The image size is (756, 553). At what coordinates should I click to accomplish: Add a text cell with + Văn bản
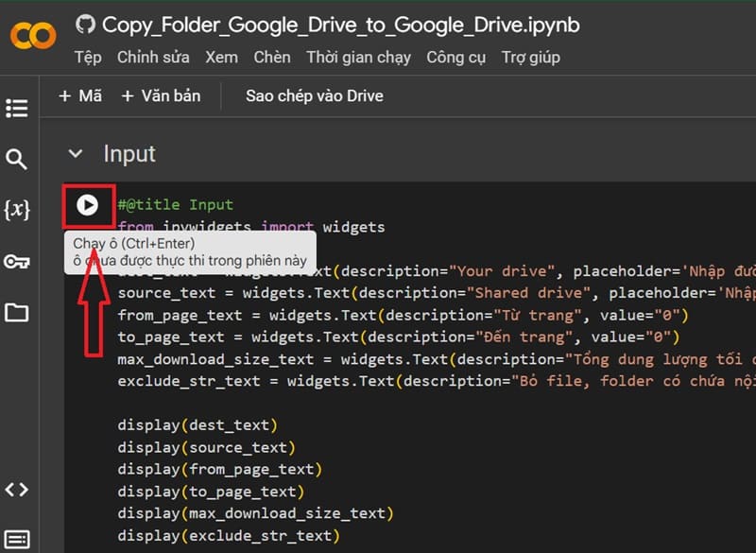(x=160, y=96)
